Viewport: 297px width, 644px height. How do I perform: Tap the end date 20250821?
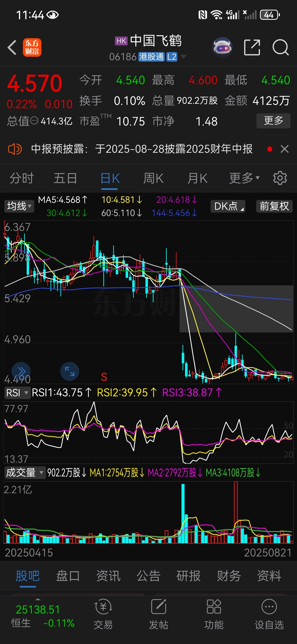pos(268,553)
